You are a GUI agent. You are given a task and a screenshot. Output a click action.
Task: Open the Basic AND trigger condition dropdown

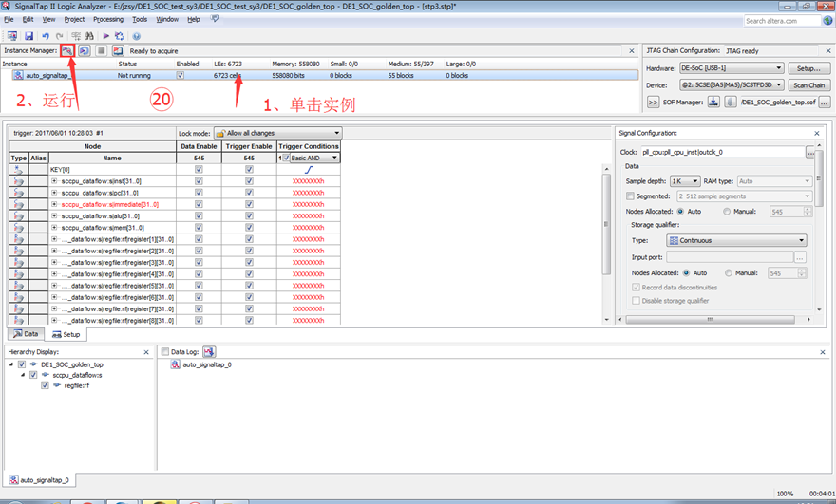pyautogui.click(x=314, y=158)
